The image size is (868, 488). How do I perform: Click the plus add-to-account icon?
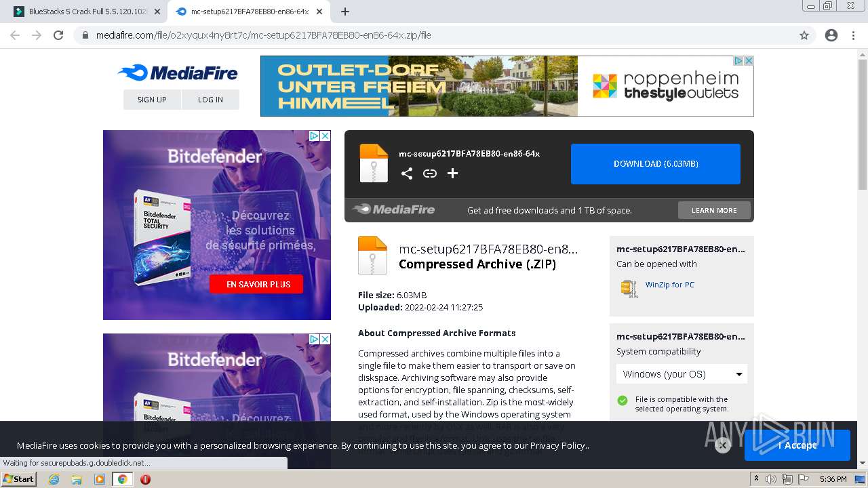[x=453, y=174]
